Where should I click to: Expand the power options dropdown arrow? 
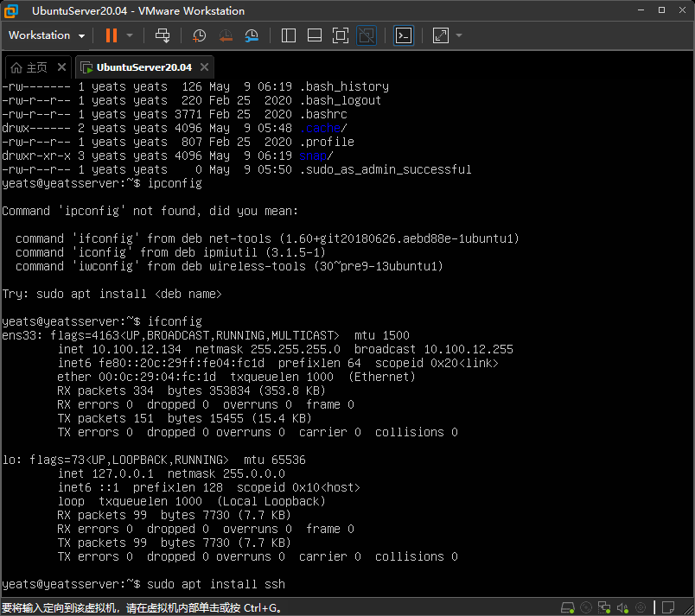coord(130,35)
